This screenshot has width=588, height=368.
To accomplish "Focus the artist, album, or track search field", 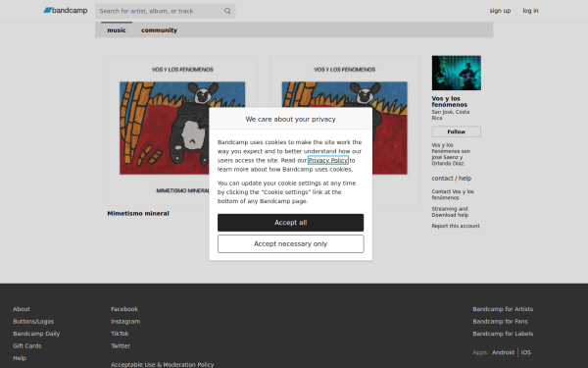I will tap(165, 11).
